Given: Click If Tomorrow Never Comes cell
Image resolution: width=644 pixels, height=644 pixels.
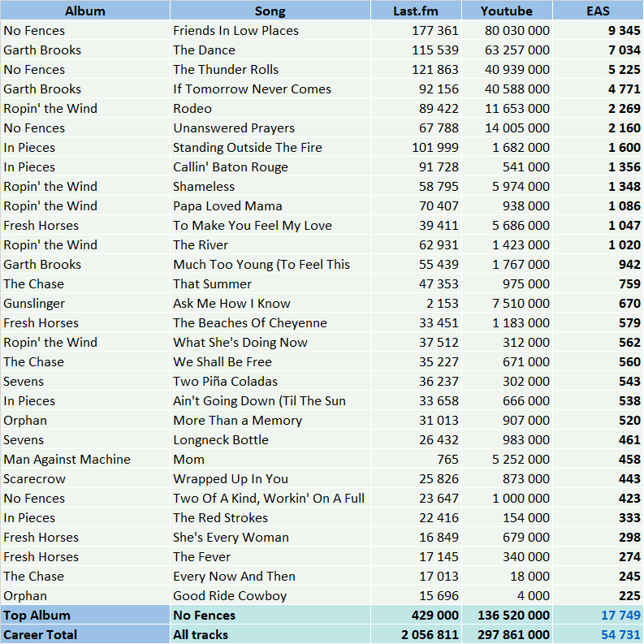Looking at the screenshot, I should tap(270, 89).
